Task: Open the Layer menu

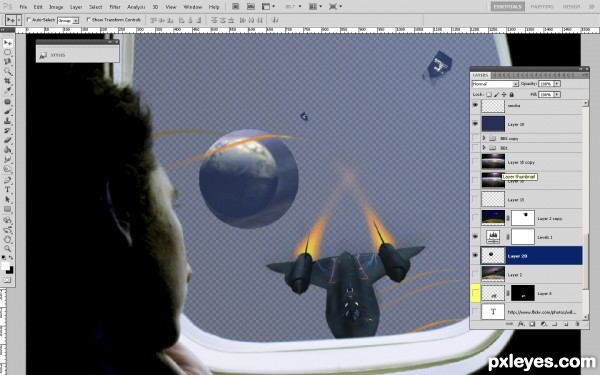Action: tap(76, 7)
